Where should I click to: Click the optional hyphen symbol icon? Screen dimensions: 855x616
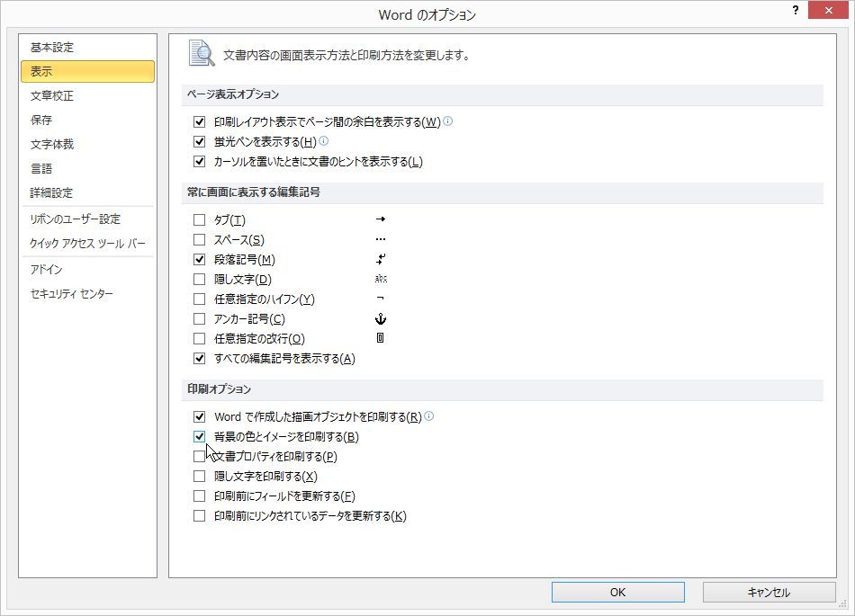381,299
